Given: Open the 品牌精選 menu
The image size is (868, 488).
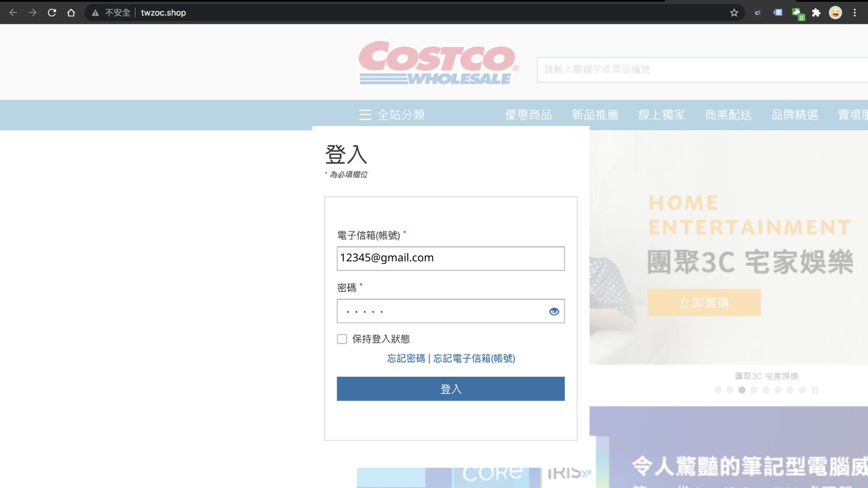Looking at the screenshot, I should point(795,114).
